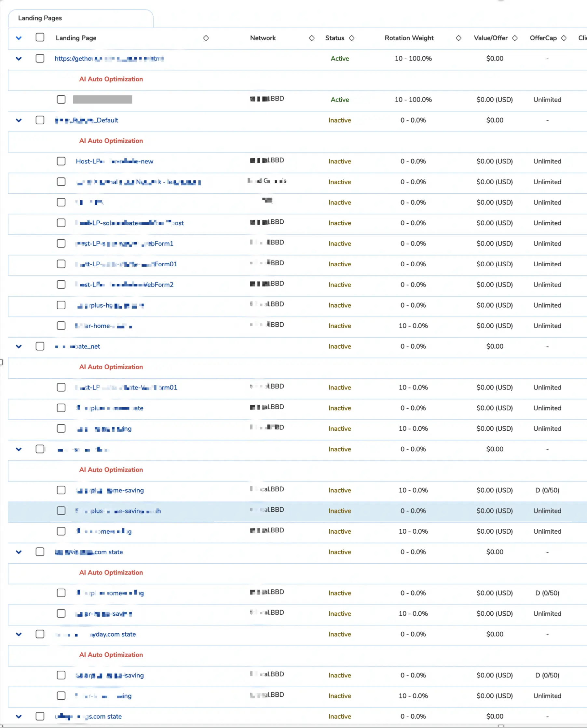The image size is (587, 728).
Task: Tick the select-all checkbox in header
Action: click(x=40, y=37)
